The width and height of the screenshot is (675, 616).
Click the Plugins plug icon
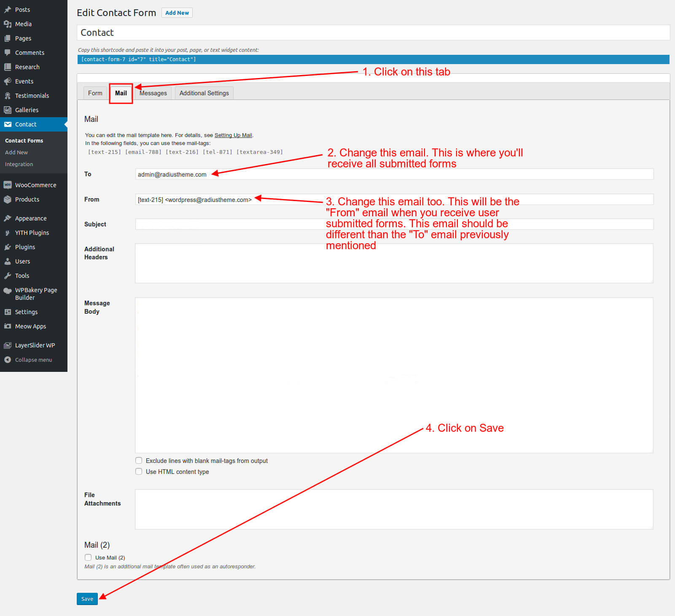(8, 247)
